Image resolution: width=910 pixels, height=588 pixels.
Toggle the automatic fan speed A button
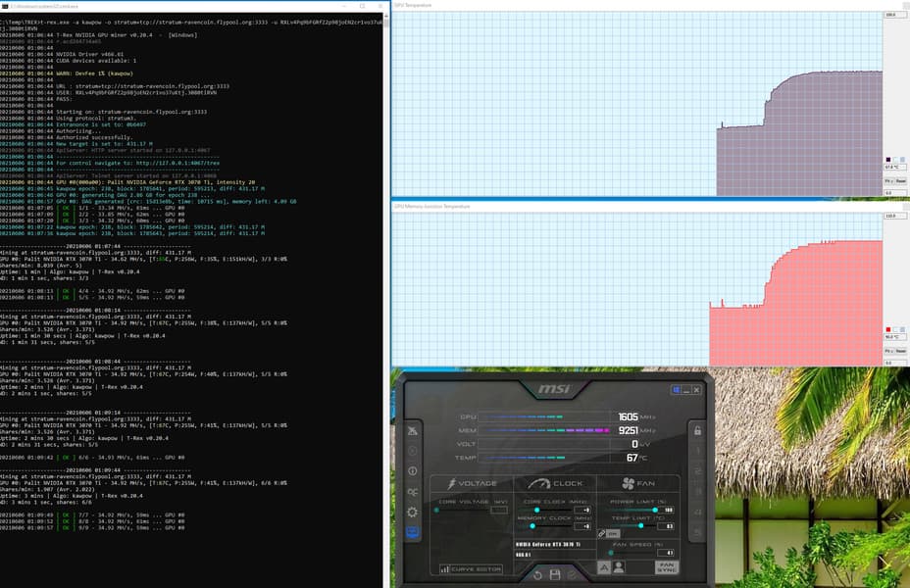604,567
